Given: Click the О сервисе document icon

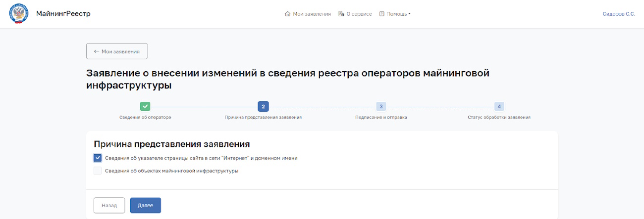Looking at the screenshot, I should pyautogui.click(x=341, y=14).
